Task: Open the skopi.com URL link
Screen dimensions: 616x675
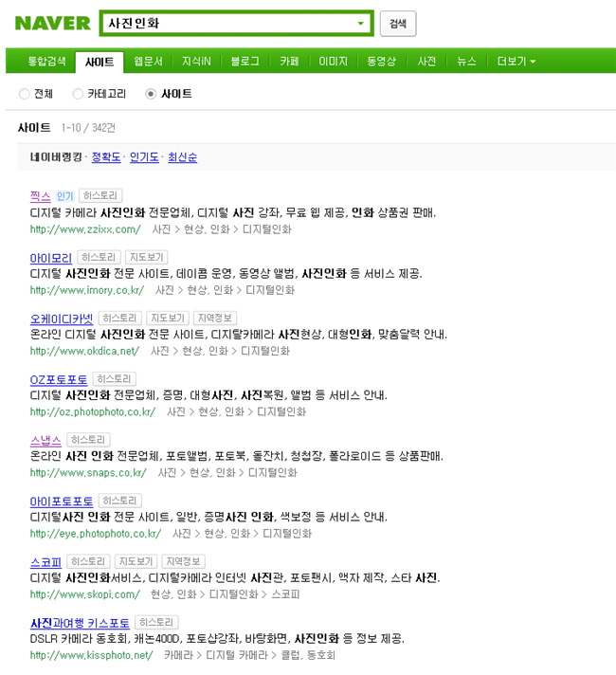Action: click(84, 594)
